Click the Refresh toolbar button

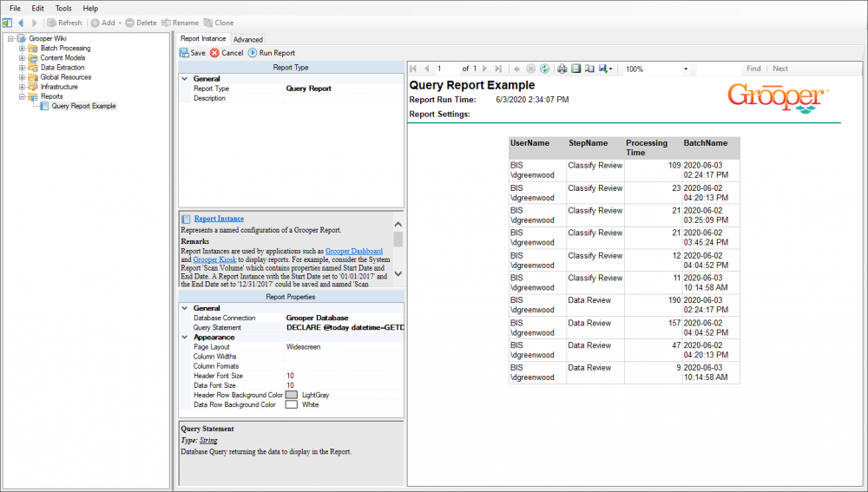coord(64,23)
